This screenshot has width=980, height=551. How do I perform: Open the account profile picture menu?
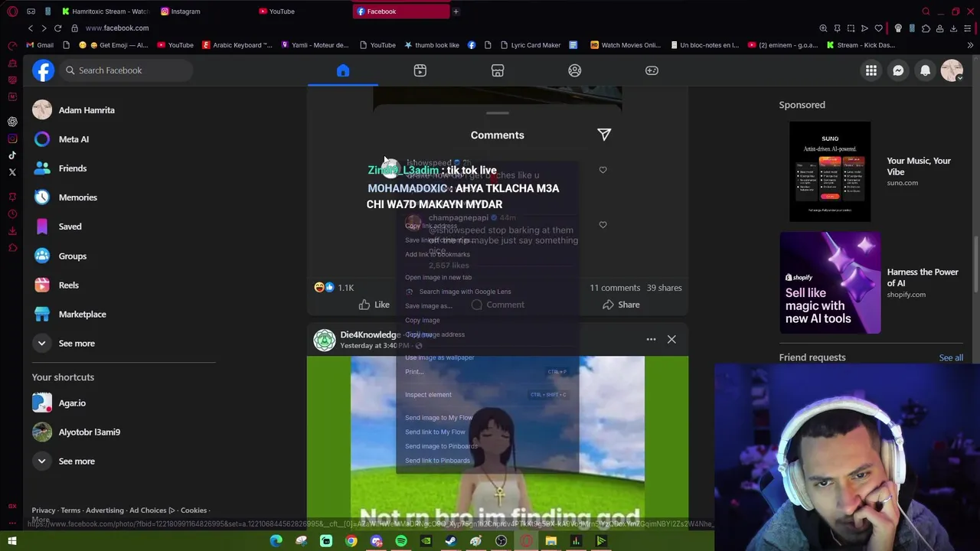tap(952, 70)
